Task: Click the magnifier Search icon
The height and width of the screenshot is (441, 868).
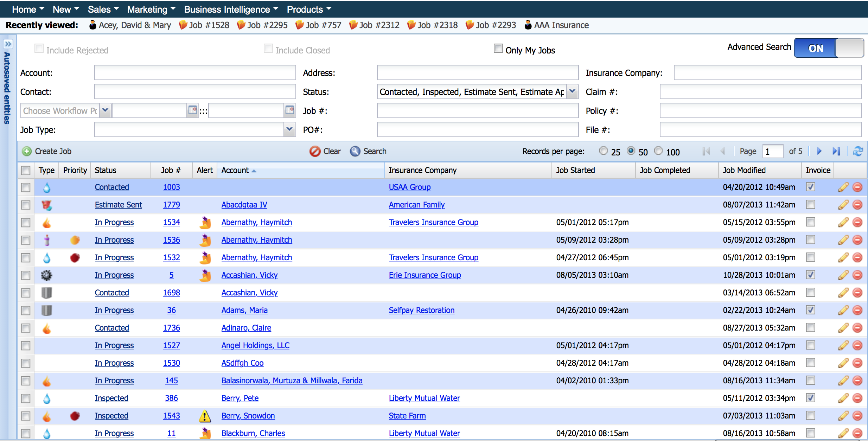Action: 355,151
